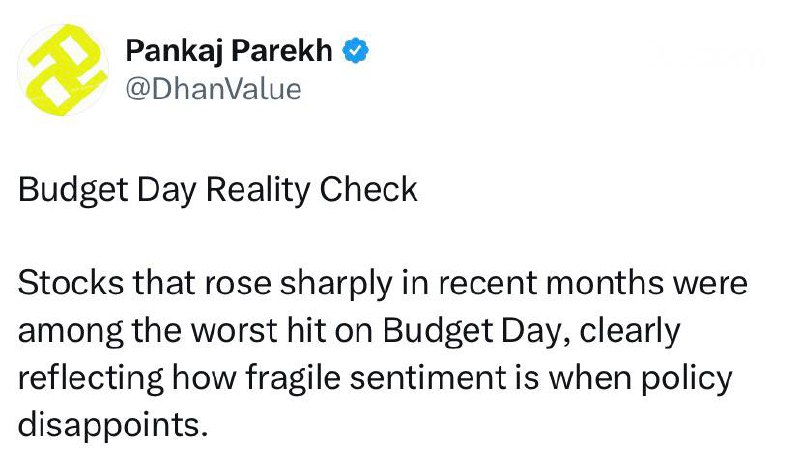Click the phrase 'worst hit' in tweet
The image size is (800, 474).
258,331
